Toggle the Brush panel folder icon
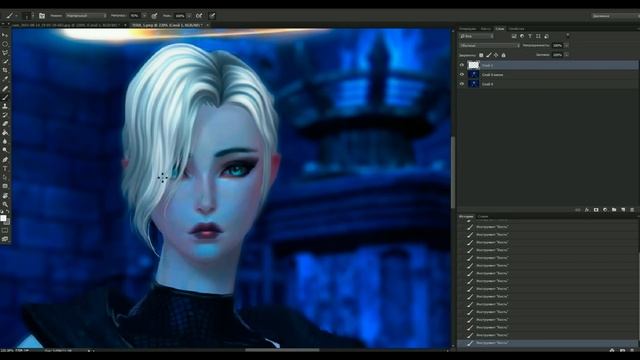Viewport: 640px width, 360px height. tap(42, 16)
